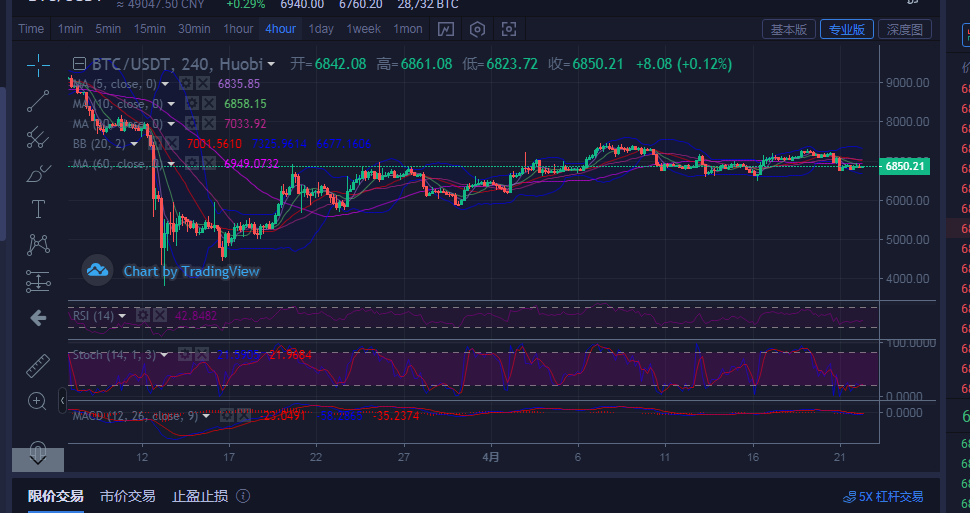
Task: Open settings gear for MA 10 indicator
Action: point(192,103)
